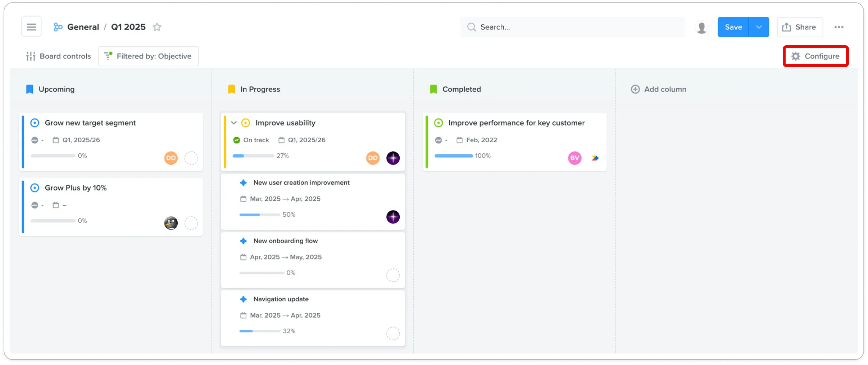Click the In Progress column bookmark icon

click(232, 89)
